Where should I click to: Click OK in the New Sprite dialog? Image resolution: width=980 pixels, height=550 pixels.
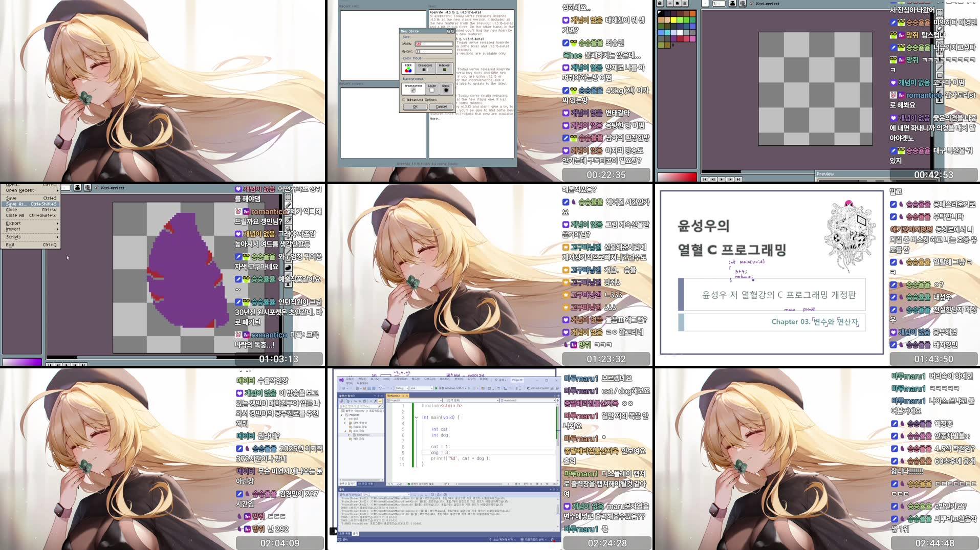[x=416, y=106]
